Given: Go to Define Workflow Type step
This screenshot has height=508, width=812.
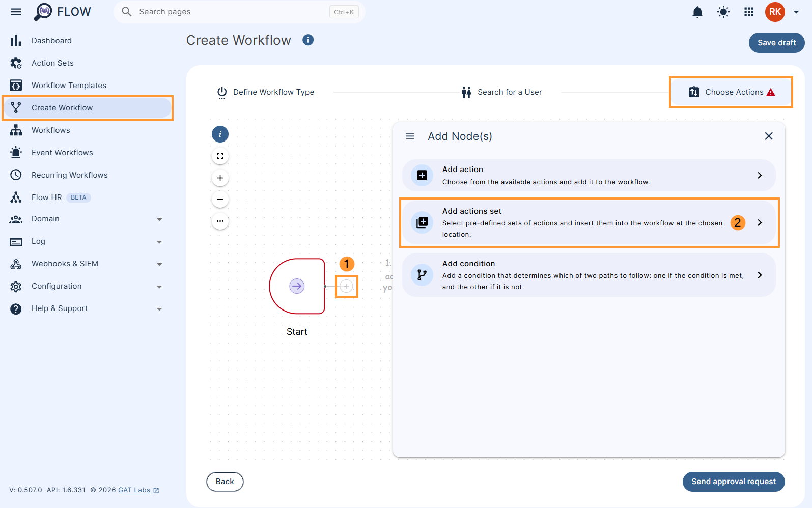Looking at the screenshot, I should pos(266,92).
